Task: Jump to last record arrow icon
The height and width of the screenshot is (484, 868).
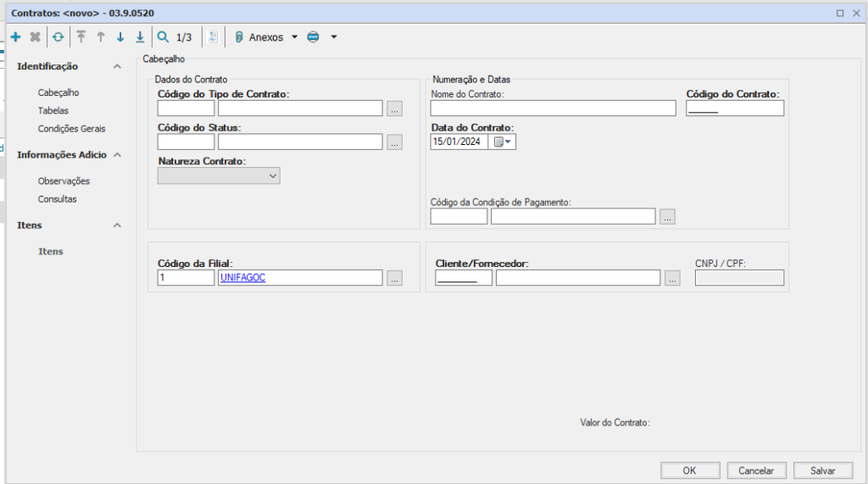Action: click(x=140, y=37)
